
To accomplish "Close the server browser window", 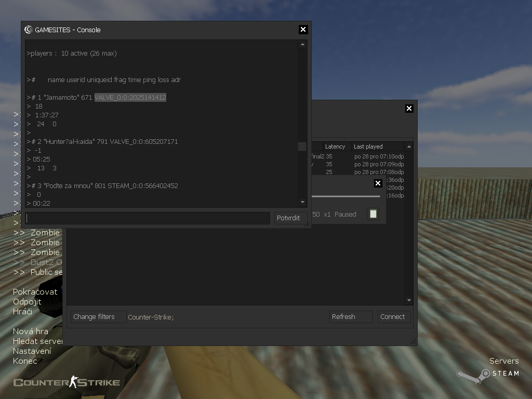I will (x=409, y=108).
